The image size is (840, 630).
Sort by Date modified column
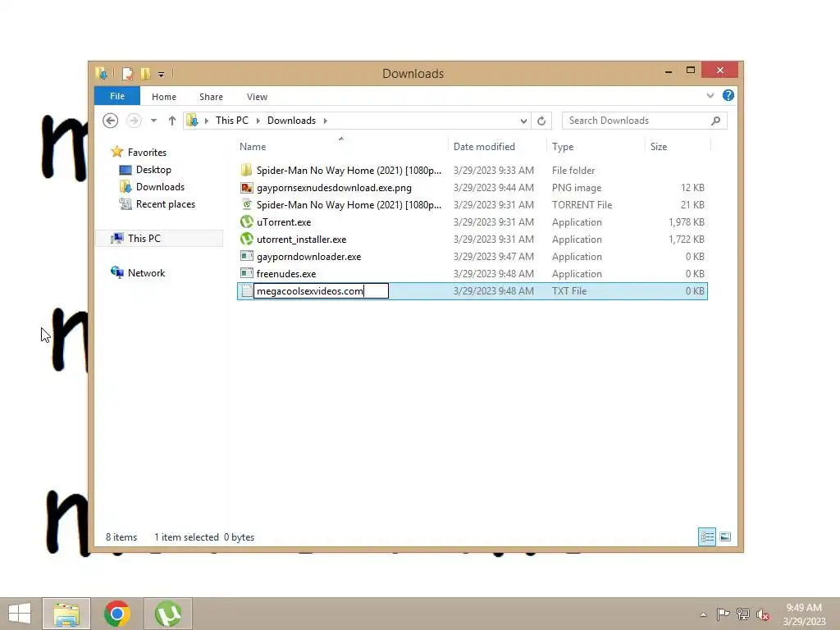click(484, 147)
